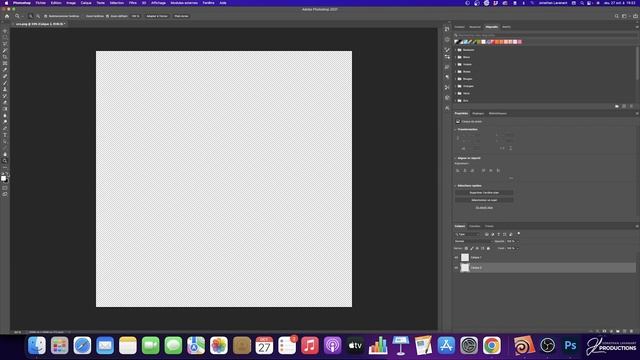This screenshot has width=640, height=360.
Task: Open Google Chrome from the Dock
Action: coord(492,346)
